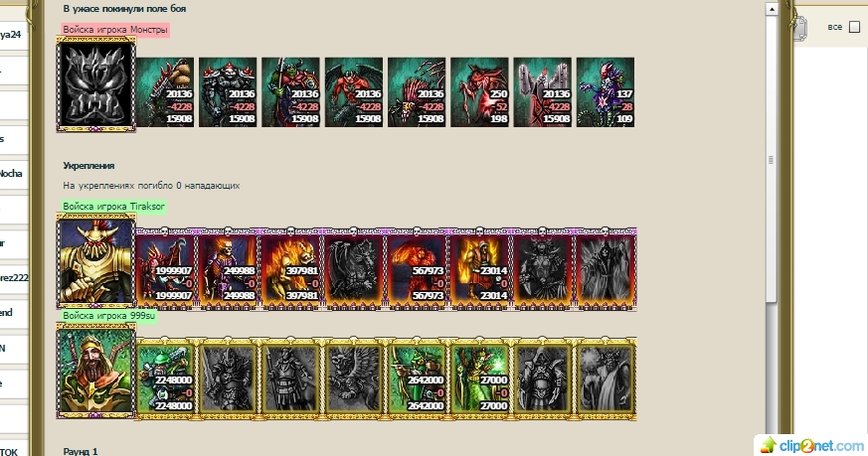Click the battle log scrollbar thumb
The width and height of the screenshot is (868, 456).
tap(772, 159)
